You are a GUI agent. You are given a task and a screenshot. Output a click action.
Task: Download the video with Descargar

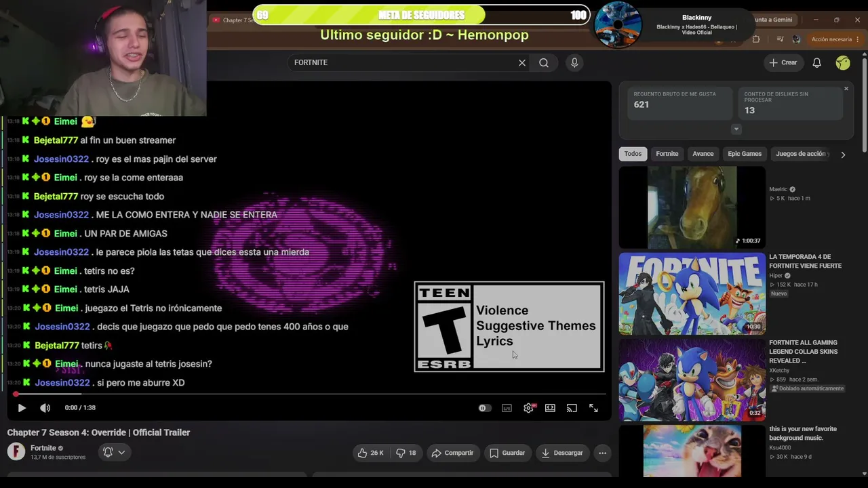coord(562,453)
